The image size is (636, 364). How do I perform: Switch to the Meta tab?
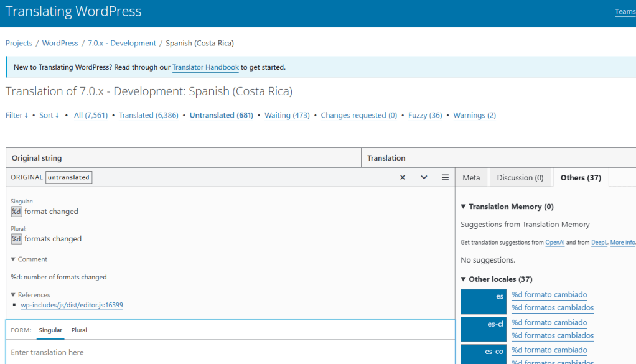[x=471, y=178]
